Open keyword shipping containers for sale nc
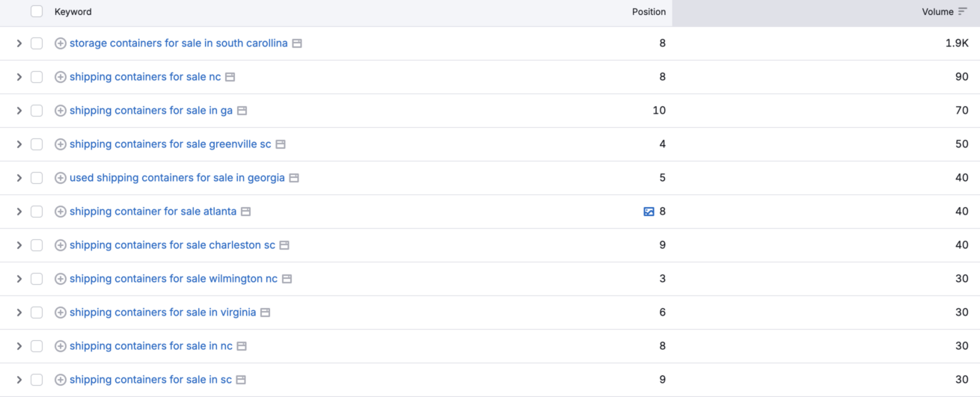This screenshot has height=397, width=980. point(145,77)
